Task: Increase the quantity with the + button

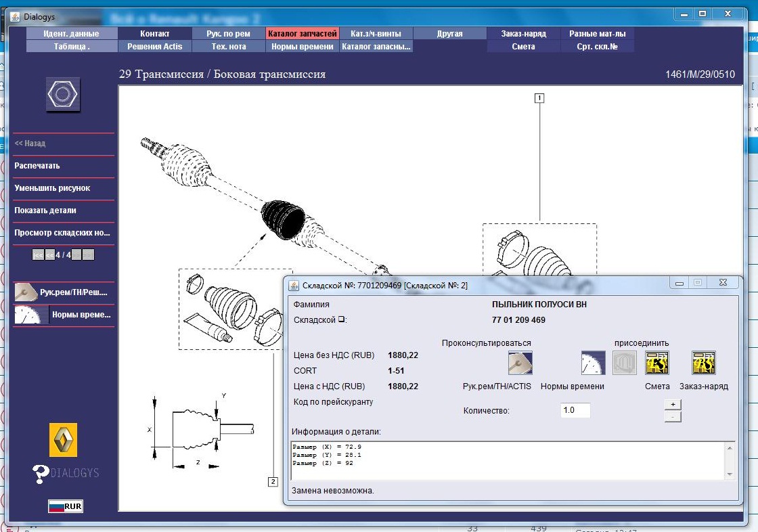Action: click(x=673, y=404)
